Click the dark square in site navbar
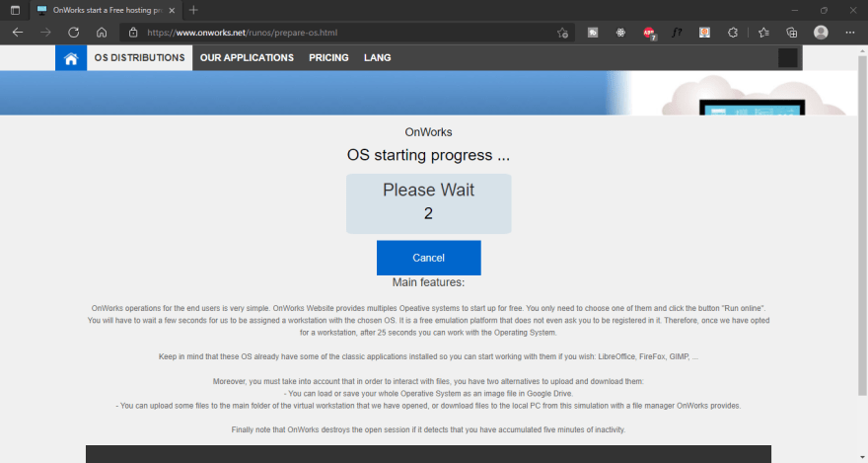 tap(787, 57)
